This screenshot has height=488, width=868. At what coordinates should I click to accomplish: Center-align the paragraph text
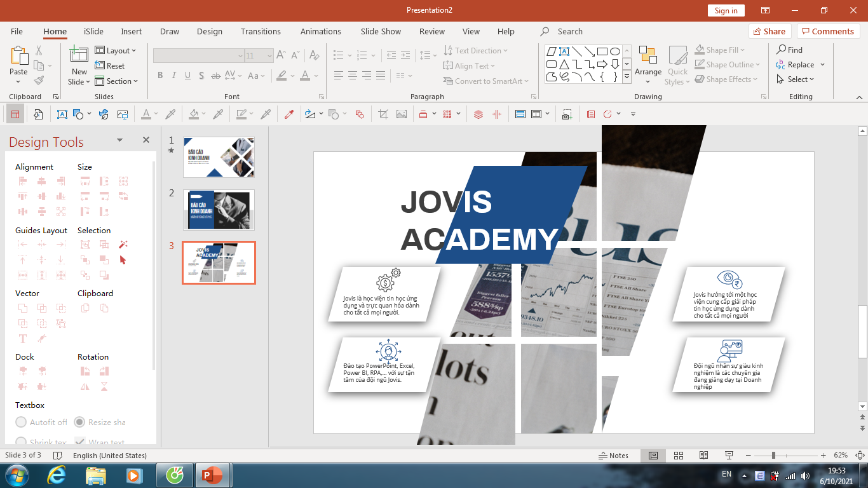[353, 76]
